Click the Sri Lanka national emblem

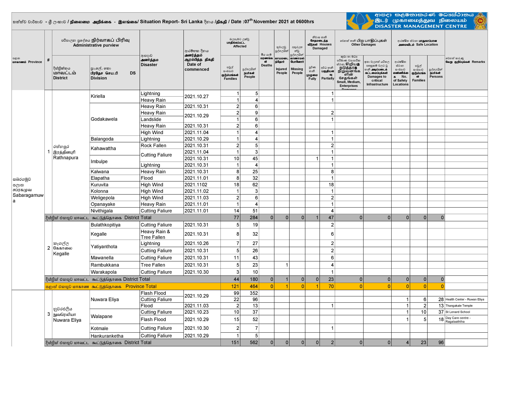pos(480,21)
